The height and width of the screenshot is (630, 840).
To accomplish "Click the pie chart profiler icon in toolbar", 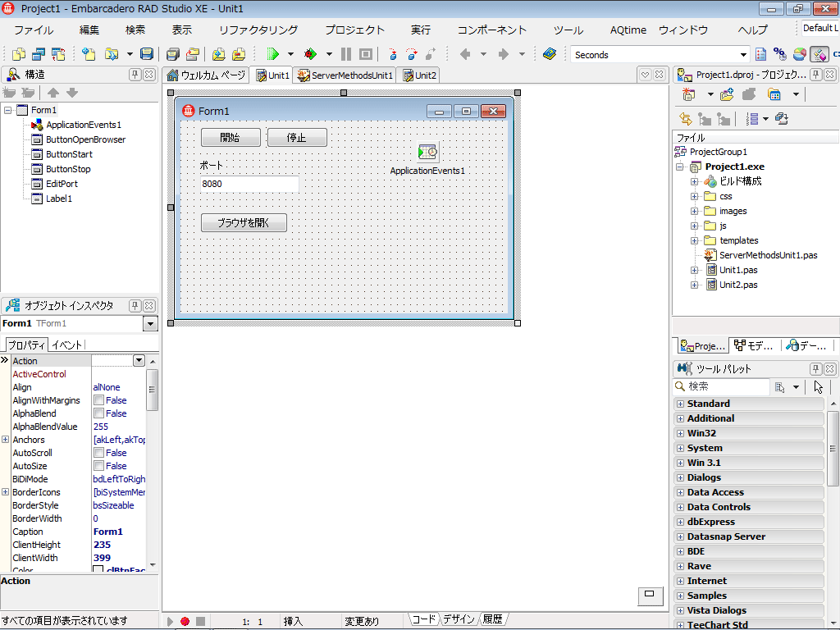I will 799,54.
